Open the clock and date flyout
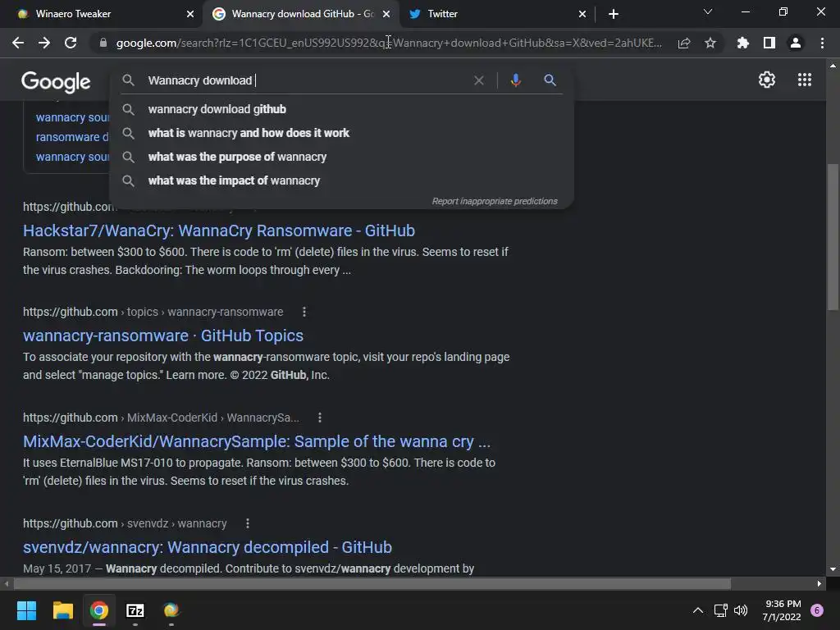Image resolution: width=840 pixels, height=630 pixels. pos(782,610)
